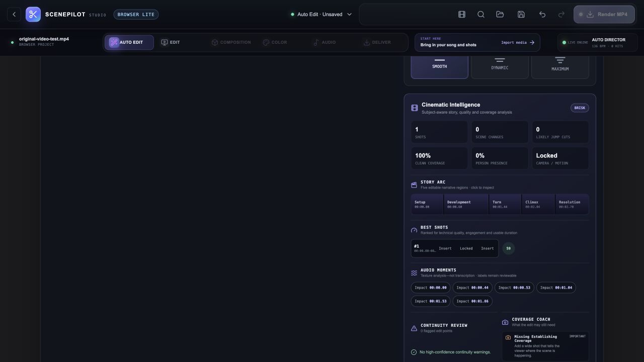
Task: Inspect the Development story arc region
Action: [x=466, y=204]
